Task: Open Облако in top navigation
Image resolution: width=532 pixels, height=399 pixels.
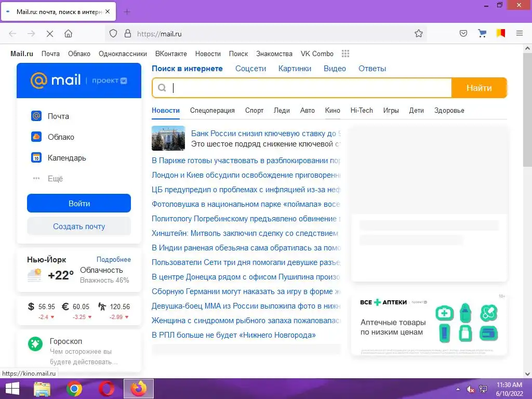Action: tap(79, 54)
